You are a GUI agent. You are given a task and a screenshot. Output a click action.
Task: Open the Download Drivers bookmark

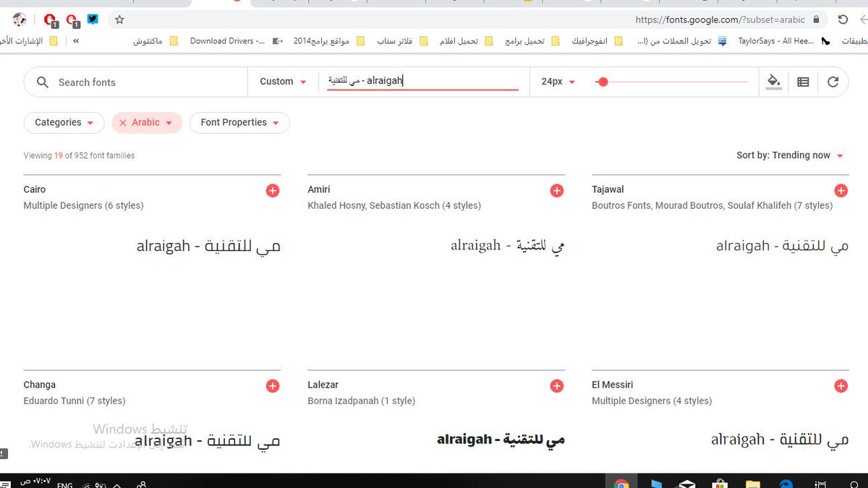coord(236,41)
